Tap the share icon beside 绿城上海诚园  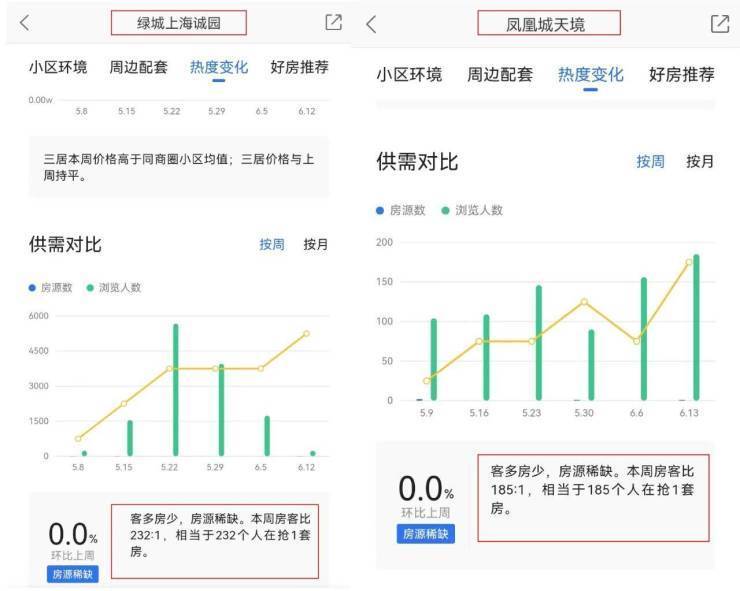334,23
